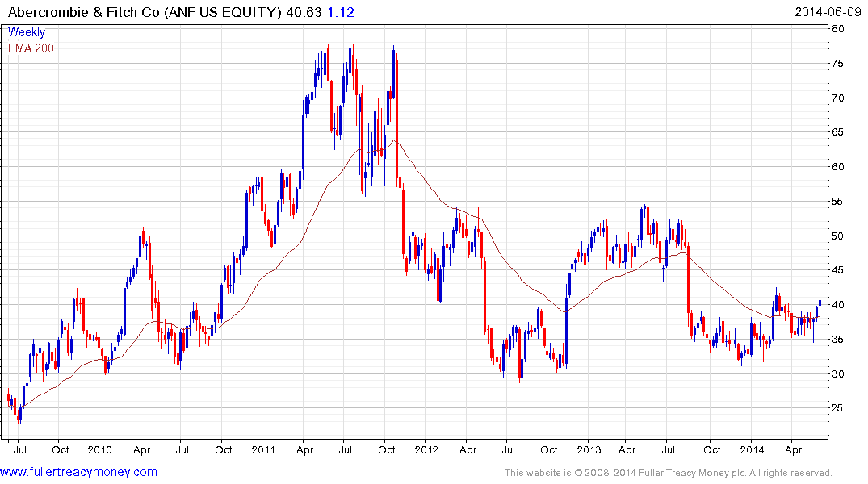
Task: Click the 50 price axis label
Action: pyautogui.click(x=838, y=236)
